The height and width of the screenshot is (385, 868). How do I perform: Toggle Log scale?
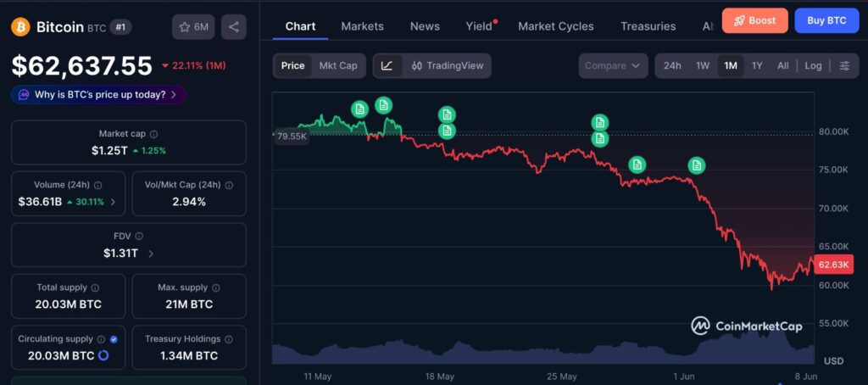point(813,65)
